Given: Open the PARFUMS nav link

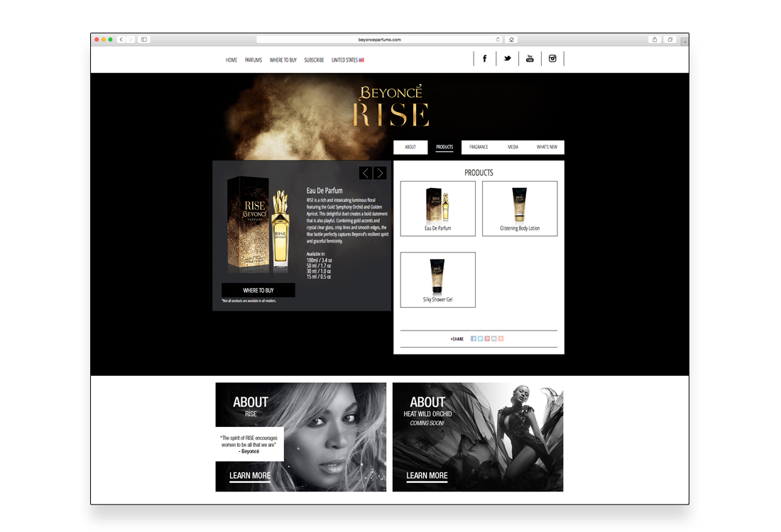Looking at the screenshot, I should click(253, 60).
